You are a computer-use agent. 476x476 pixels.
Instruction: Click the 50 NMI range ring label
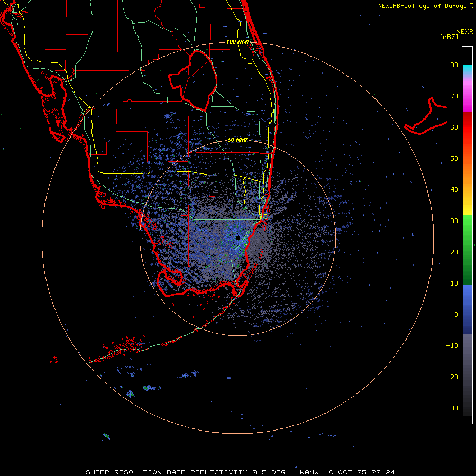[237, 140]
